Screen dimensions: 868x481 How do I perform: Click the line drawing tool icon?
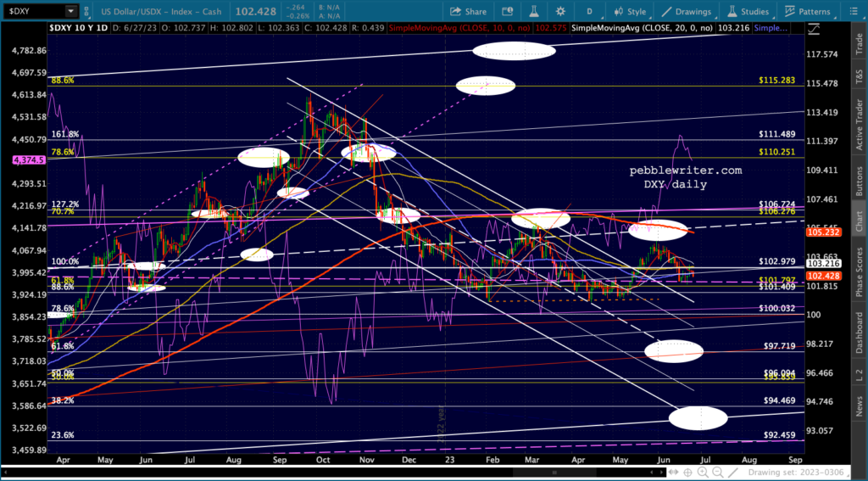[733, 473]
